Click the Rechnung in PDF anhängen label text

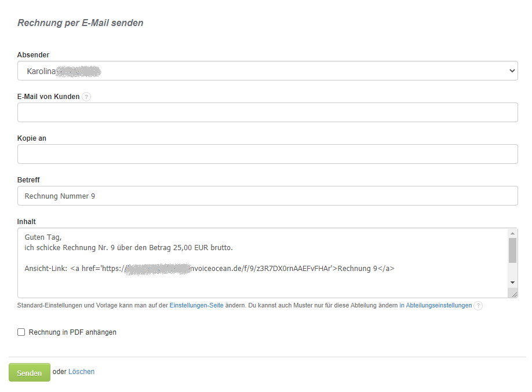tap(72, 332)
